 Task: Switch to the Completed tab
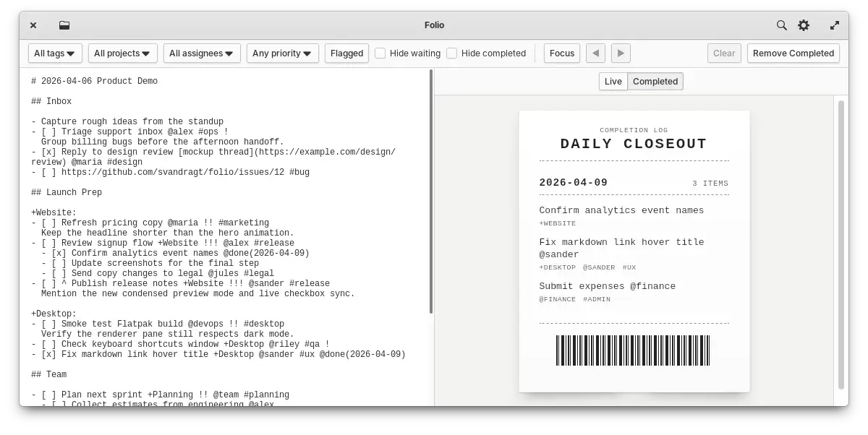655,81
